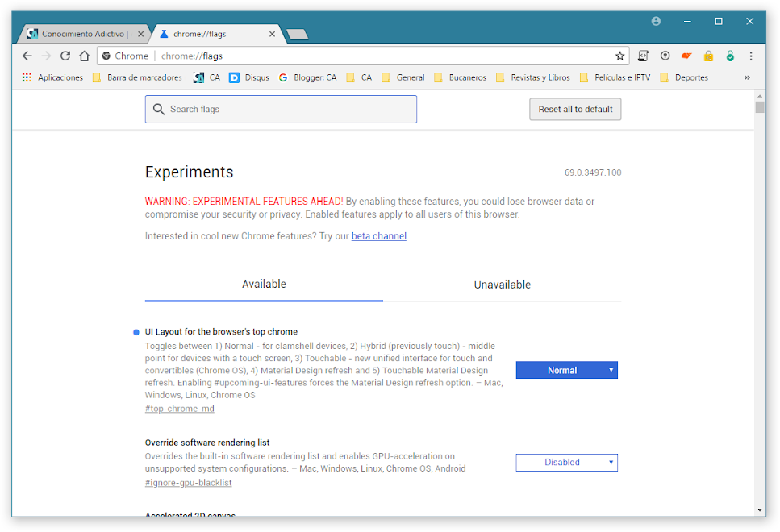Open the #top-chrome-md anchor link
The height and width of the screenshot is (532, 780).
[x=180, y=409]
